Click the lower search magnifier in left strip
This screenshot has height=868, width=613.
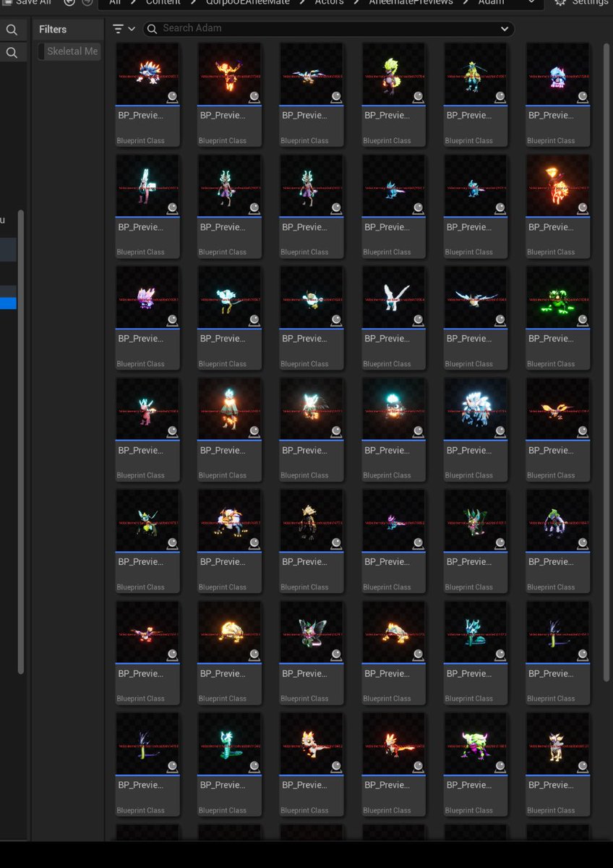(12, 53)
